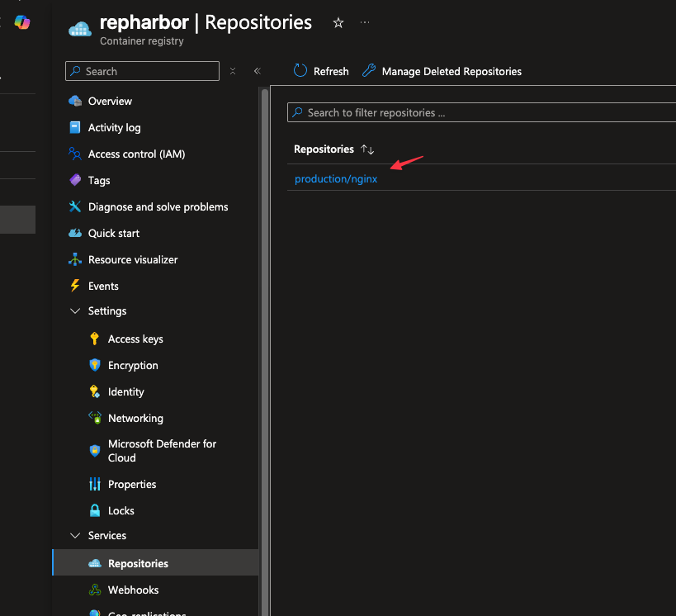Focus the sidebar Search field
This screenshot has height=616, width=676.
click(142, 71)
